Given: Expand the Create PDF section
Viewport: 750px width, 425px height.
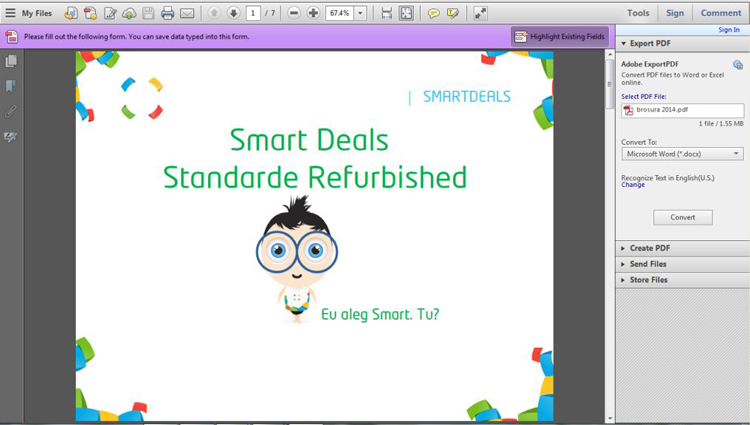Looking at the screenshot, I should (x=682, y=248).
